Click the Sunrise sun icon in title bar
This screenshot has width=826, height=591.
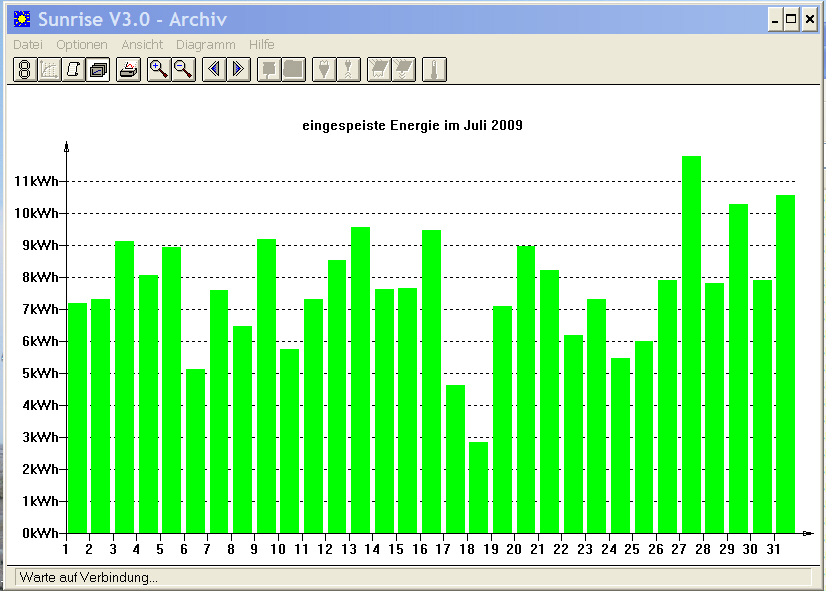tap(22, 19)
